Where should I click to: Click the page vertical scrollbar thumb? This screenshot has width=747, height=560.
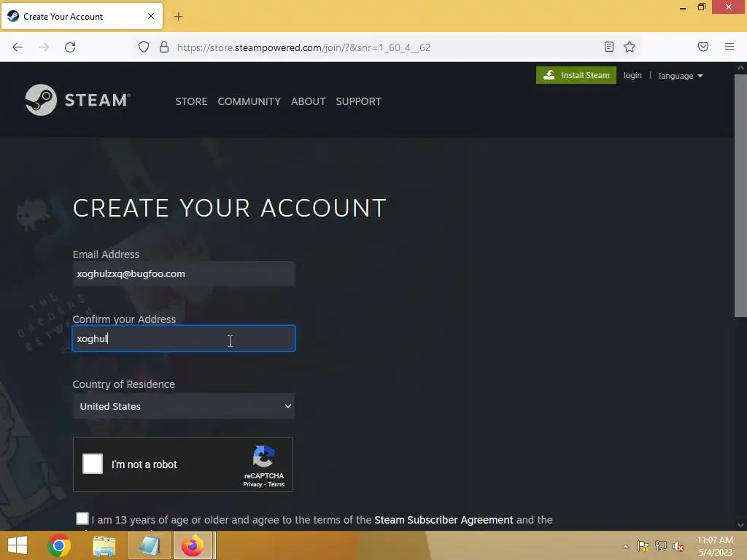point(740,195)
